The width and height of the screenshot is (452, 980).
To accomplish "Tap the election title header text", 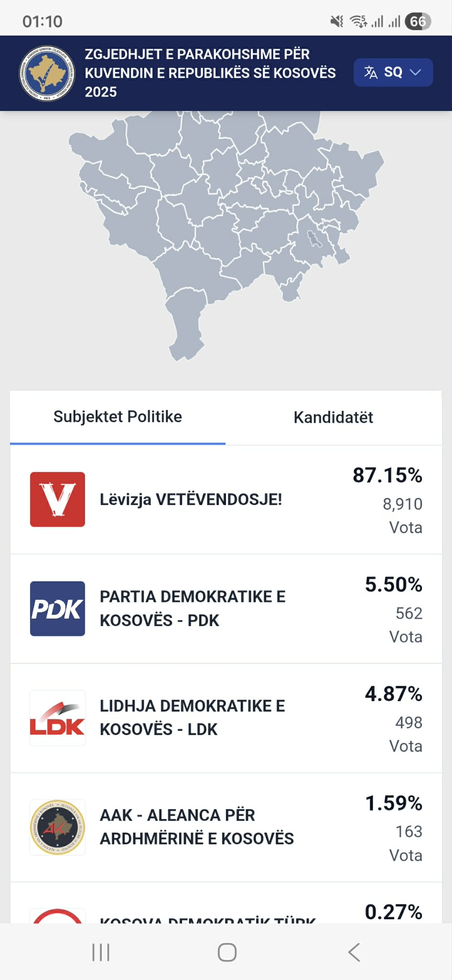I will (210, 73).
